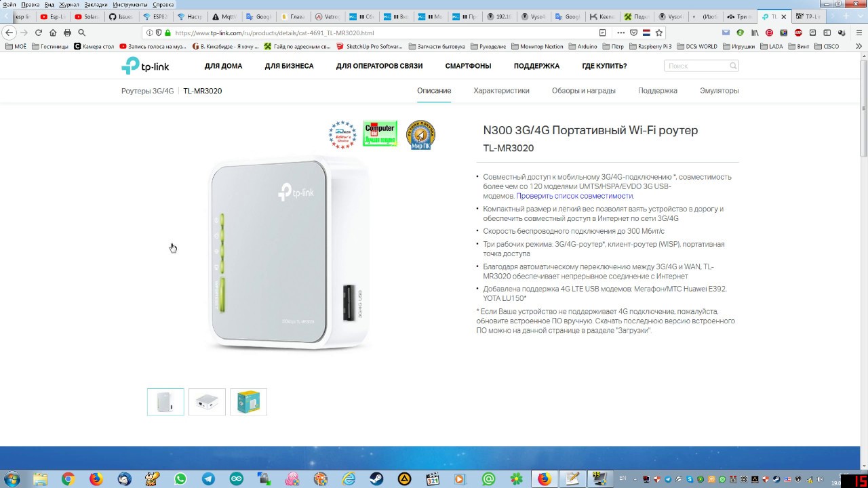Click the Роутеры 3G/4G breadcrumb link
Image resolution: width=868 pixels, height=488 pixels.
(x=148, y=91)
